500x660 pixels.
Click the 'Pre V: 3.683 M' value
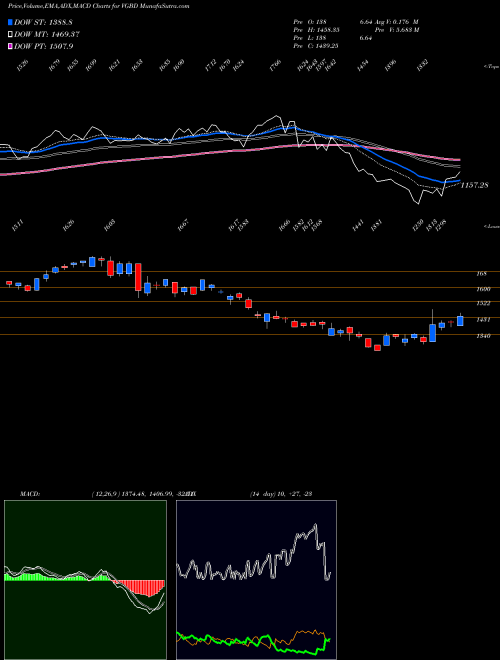tap(397, 30)
